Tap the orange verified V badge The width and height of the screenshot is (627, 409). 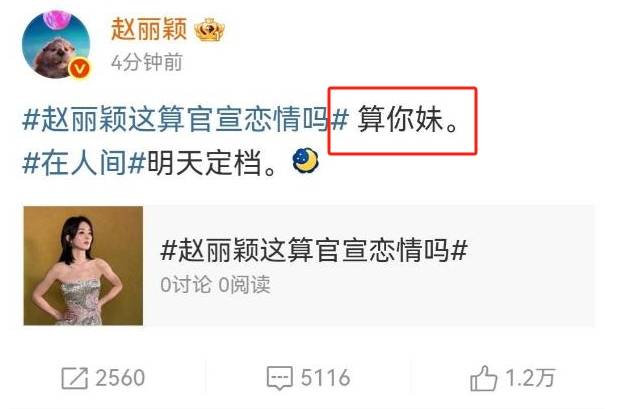point(80,69)
